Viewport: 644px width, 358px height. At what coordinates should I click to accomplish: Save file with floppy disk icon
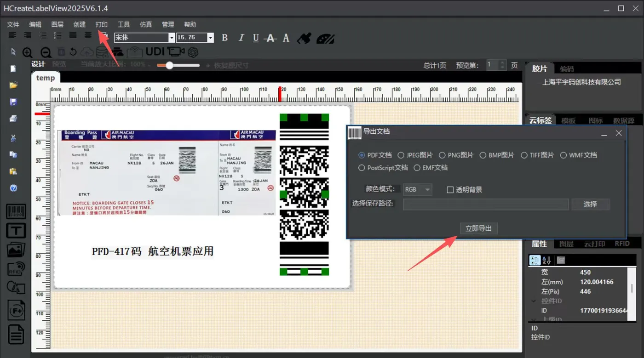13,102
